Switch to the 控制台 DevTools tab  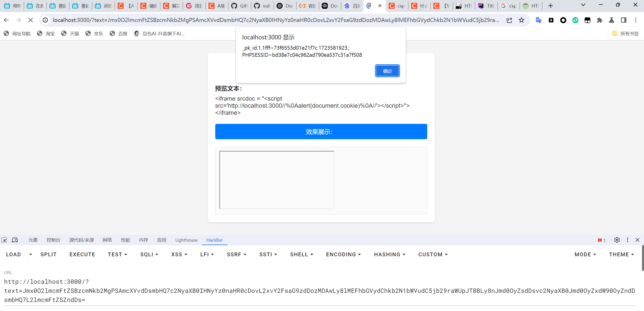53,240
